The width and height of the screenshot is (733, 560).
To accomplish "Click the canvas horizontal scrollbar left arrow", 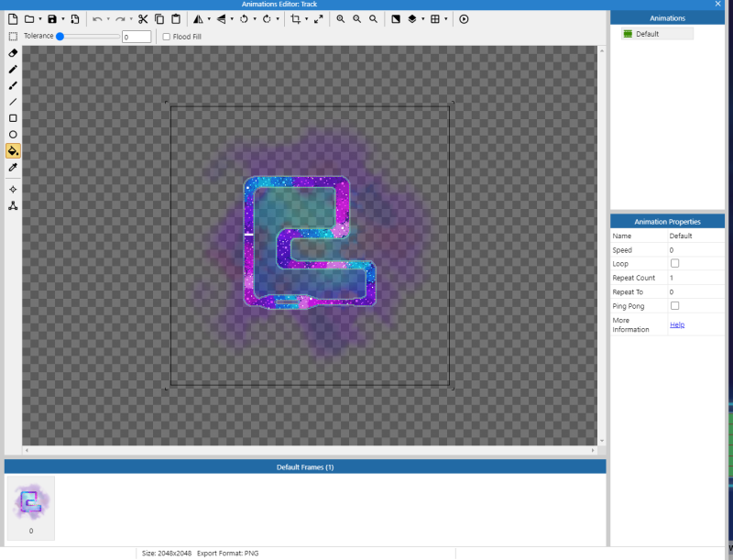I will [x=27, y=450].
